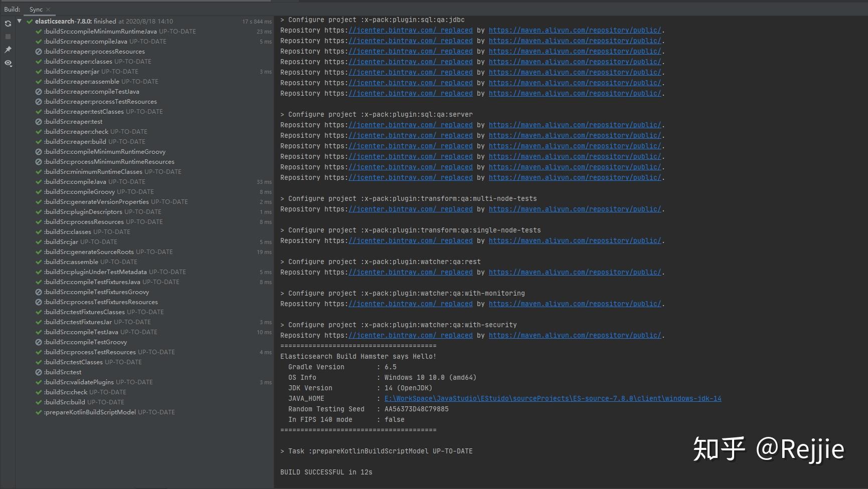Click green check of :buildSrc:validatePlugins
The image size is (868, 489).
click(39, 382)
